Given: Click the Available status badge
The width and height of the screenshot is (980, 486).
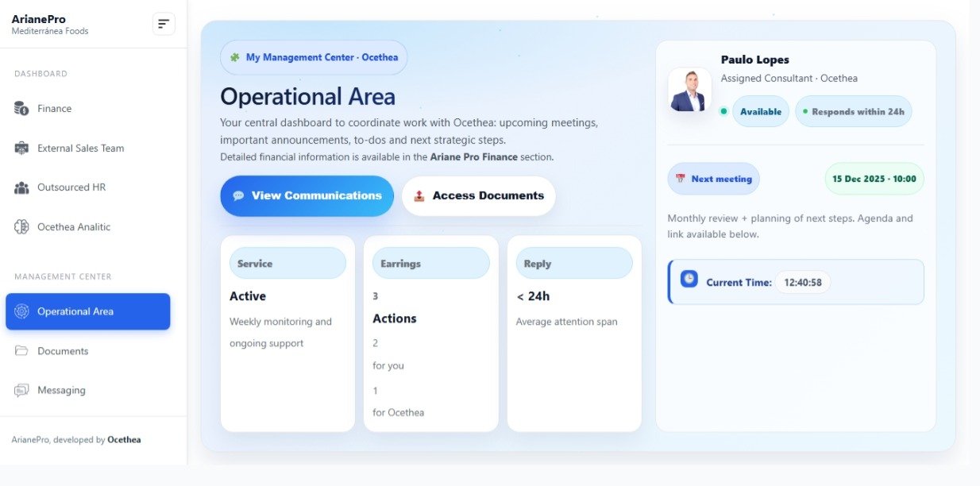Looking at the screenshot, I should (760, 112).
